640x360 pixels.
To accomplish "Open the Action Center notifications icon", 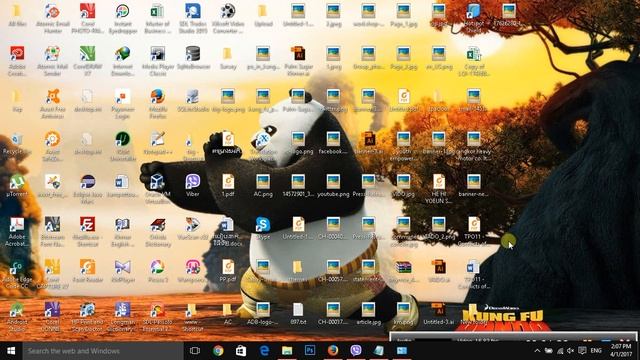I will pos(582,351).
